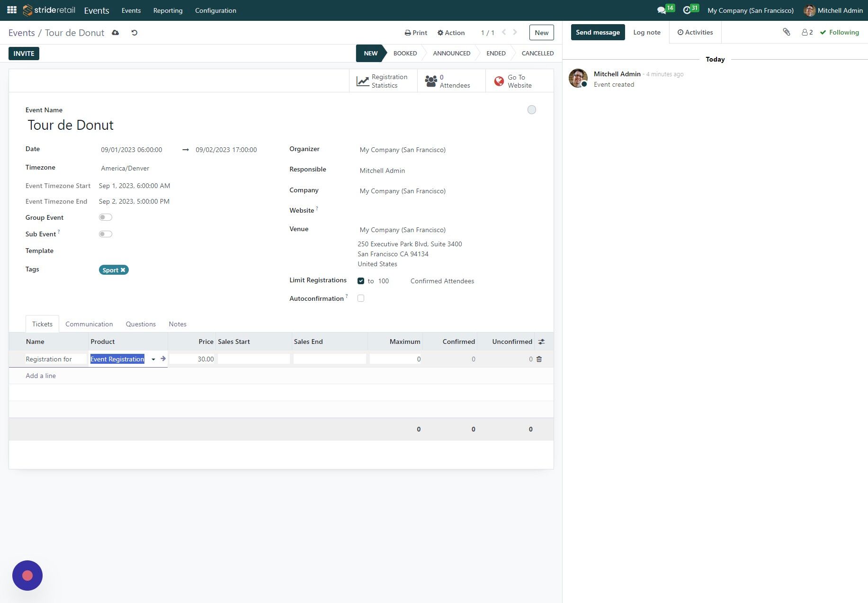Toggle the Group Event switch

[106, 217]
